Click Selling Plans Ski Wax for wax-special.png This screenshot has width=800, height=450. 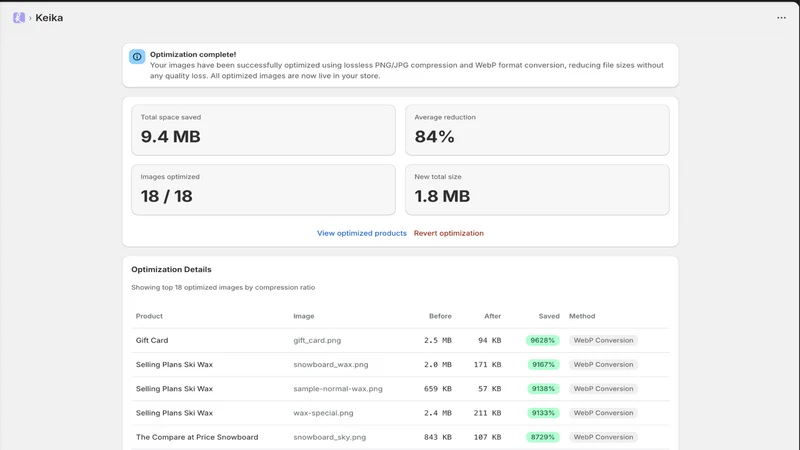pyautogui.click(x=174, y=413)
